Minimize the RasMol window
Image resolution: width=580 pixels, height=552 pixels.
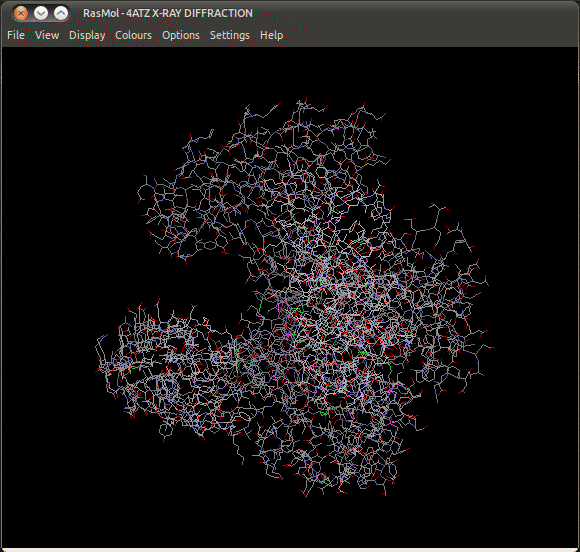point(41,13)
